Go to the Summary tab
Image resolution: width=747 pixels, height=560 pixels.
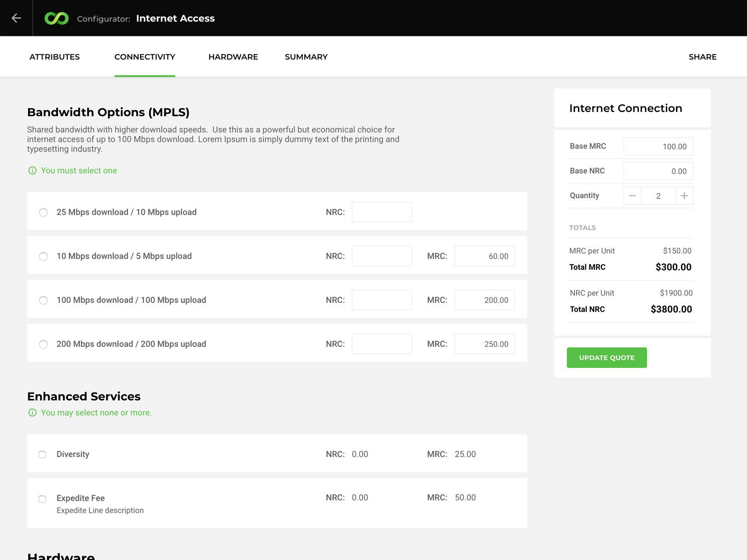(x=306, y=56)
